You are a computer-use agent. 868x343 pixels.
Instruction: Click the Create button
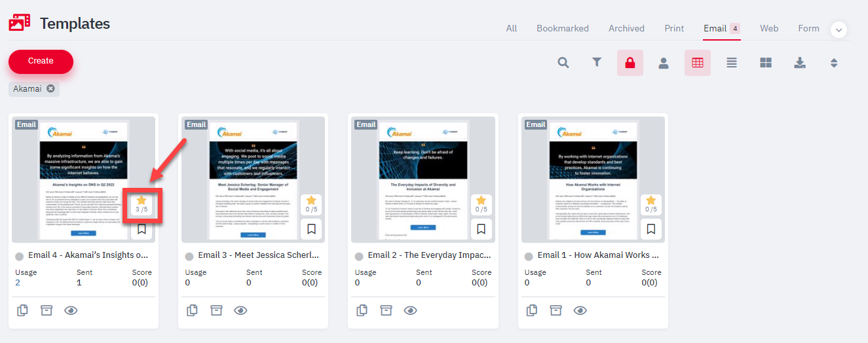click(x=41, y=61)
